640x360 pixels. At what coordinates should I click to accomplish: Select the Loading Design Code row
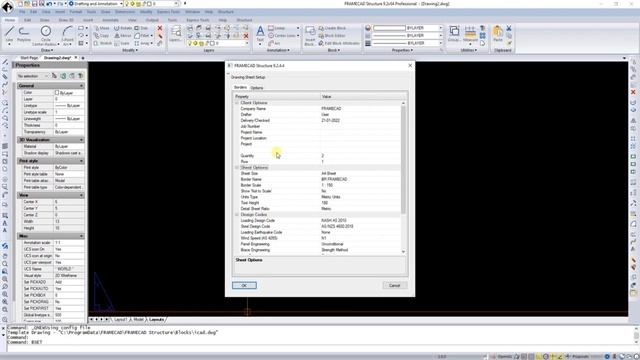click(x=318, y=220)
